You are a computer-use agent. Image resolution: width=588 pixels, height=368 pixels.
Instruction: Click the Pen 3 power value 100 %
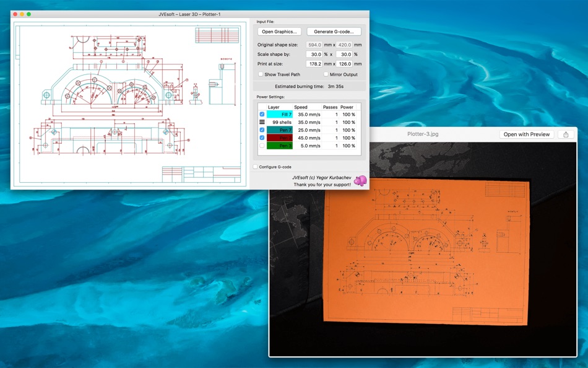pyautogui.click(x=348, y=146)
